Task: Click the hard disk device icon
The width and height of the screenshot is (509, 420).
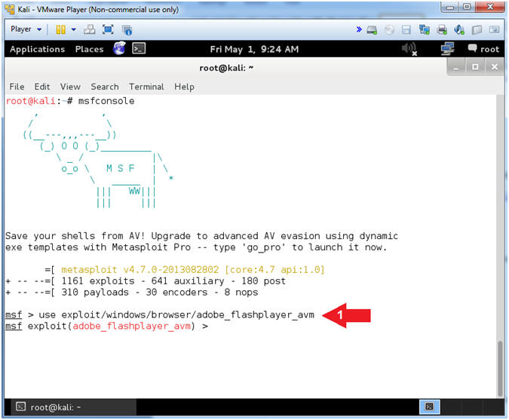Action: (x=372, y=30)
